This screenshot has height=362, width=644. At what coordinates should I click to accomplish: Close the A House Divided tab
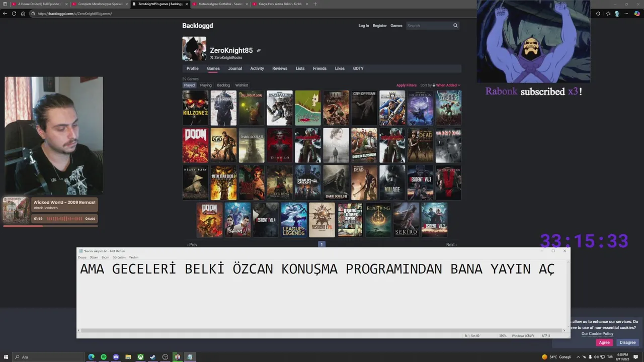click(x=66, y=4)
